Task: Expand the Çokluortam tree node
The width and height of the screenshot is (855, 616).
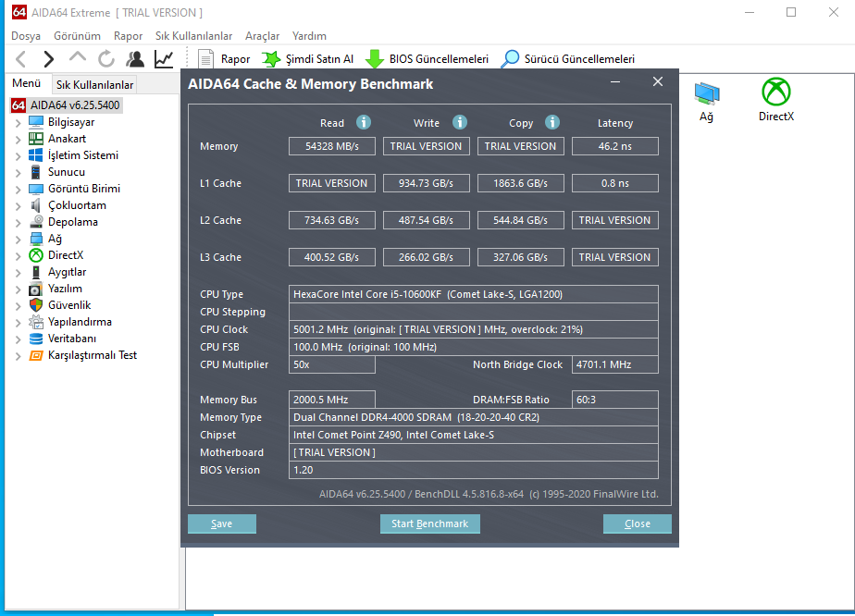Action: point(18,206)
